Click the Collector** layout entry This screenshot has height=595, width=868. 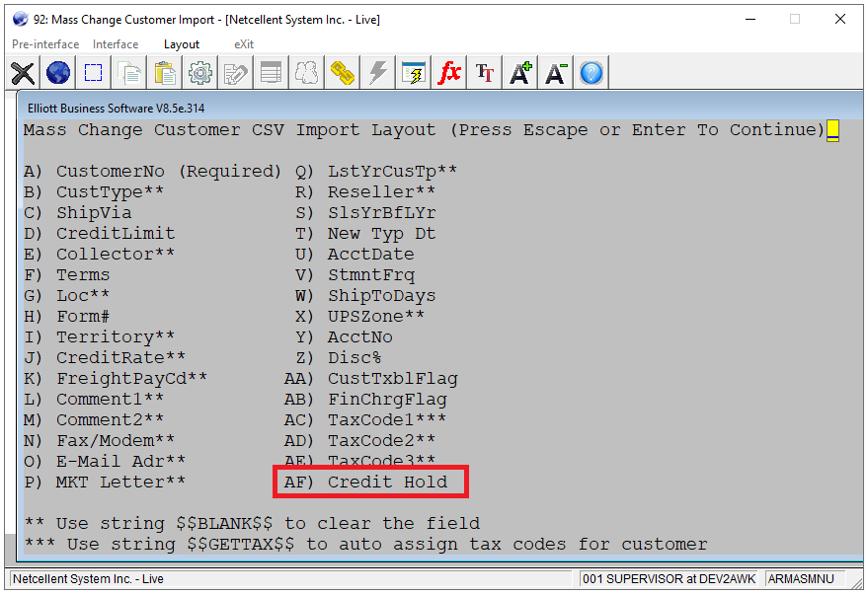pyautogui.click(x=99, y=255)
